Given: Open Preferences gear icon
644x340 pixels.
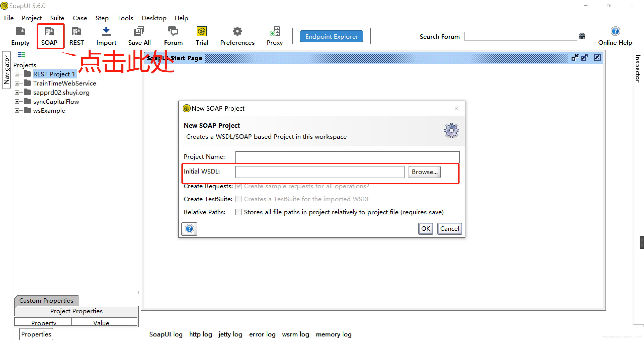Looking at the screenshot, I should pyautogui.click(x=237, y=36).
